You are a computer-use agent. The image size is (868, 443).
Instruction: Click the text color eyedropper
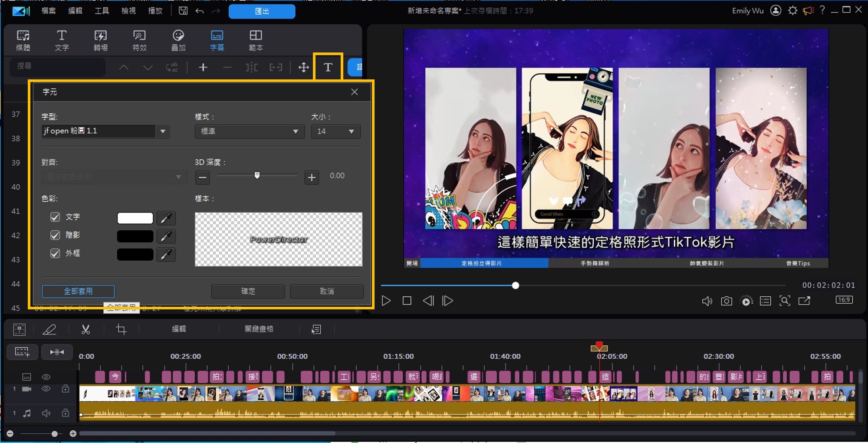(166, 218)
